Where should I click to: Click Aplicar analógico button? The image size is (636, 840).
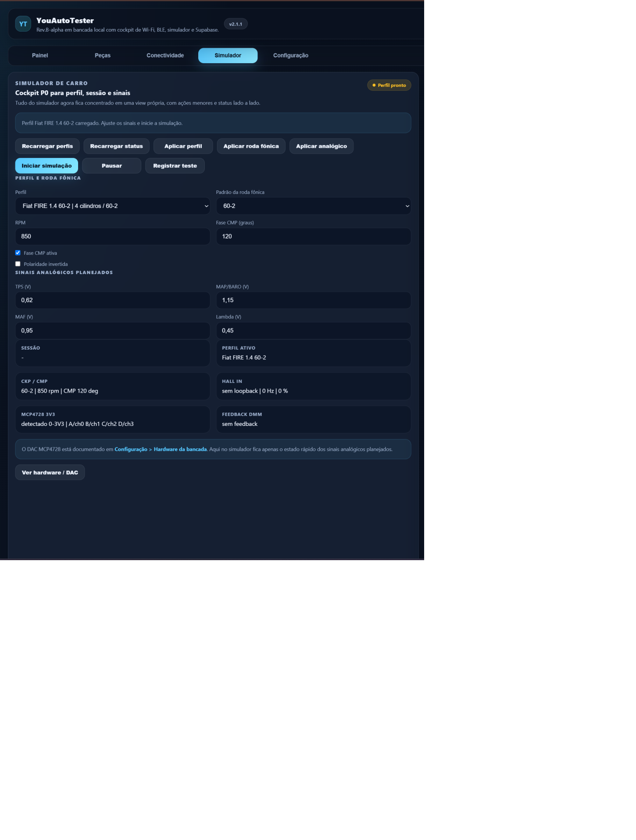pos(322,146)
